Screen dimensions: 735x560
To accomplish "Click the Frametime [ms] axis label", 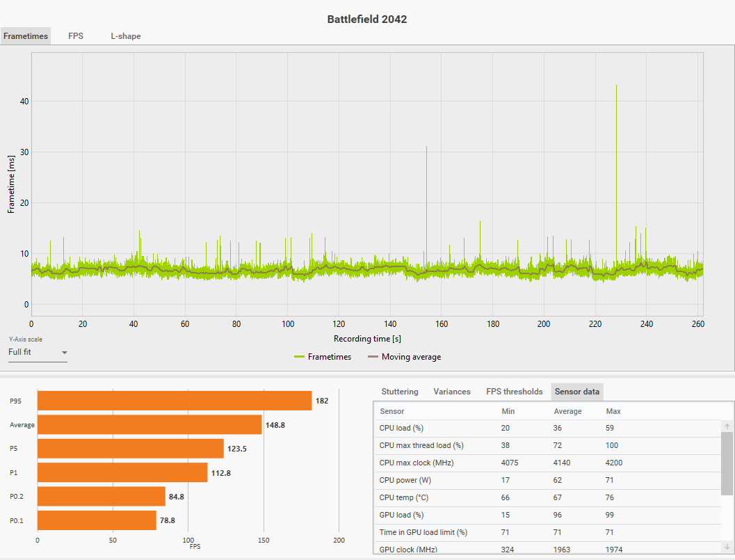I will (x=11, y=184).
